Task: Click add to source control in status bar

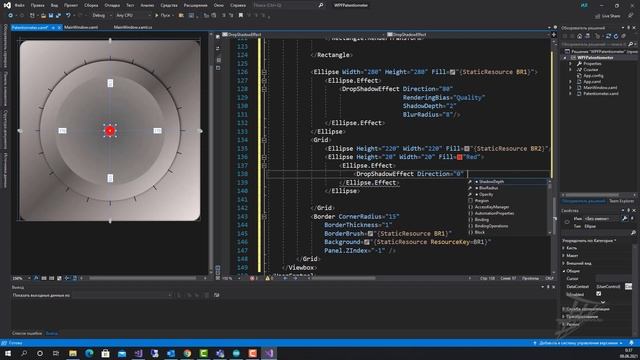Action: pyautogui.click(x=577, y=343)
